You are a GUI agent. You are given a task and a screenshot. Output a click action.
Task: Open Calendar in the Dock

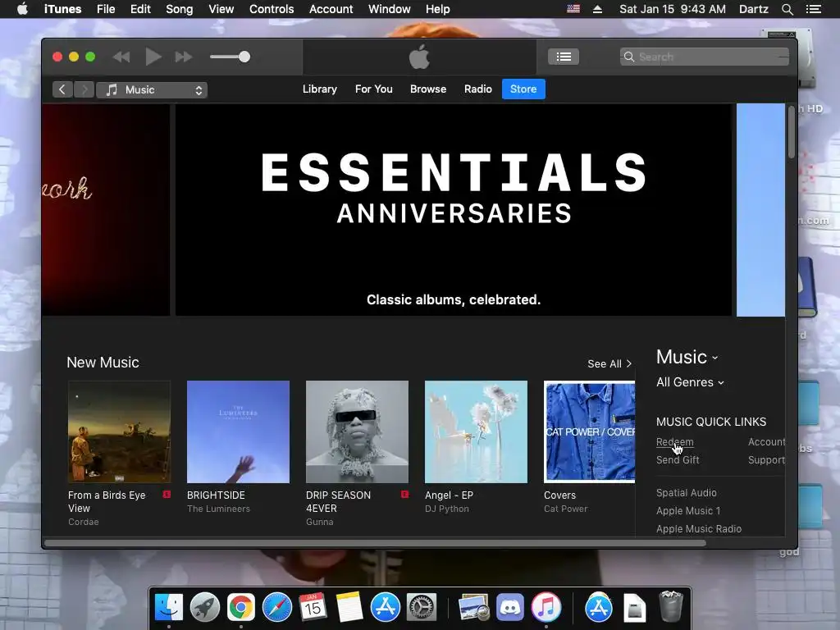(x=313, y=608)
